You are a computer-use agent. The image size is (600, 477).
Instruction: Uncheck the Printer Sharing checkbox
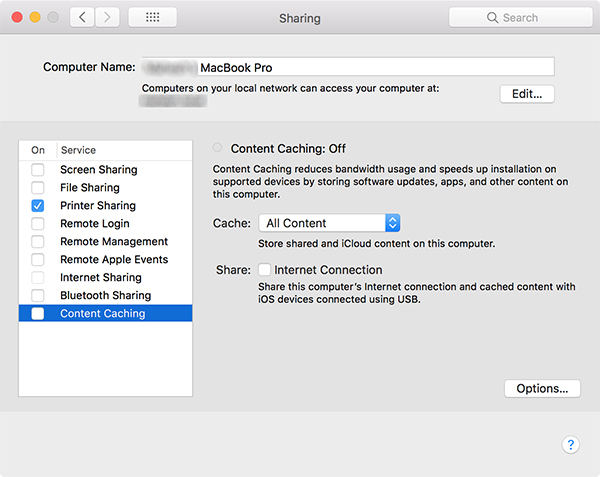point(38,205)
